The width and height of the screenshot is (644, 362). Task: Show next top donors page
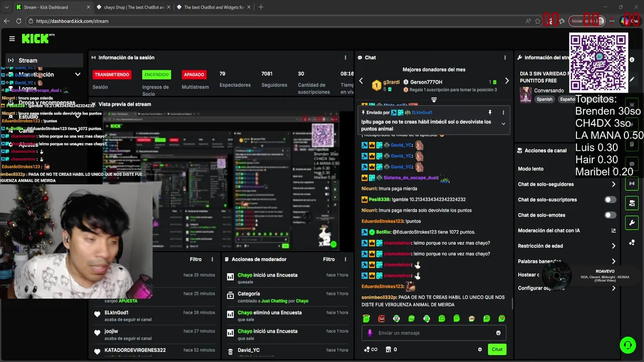coord(507,81)
